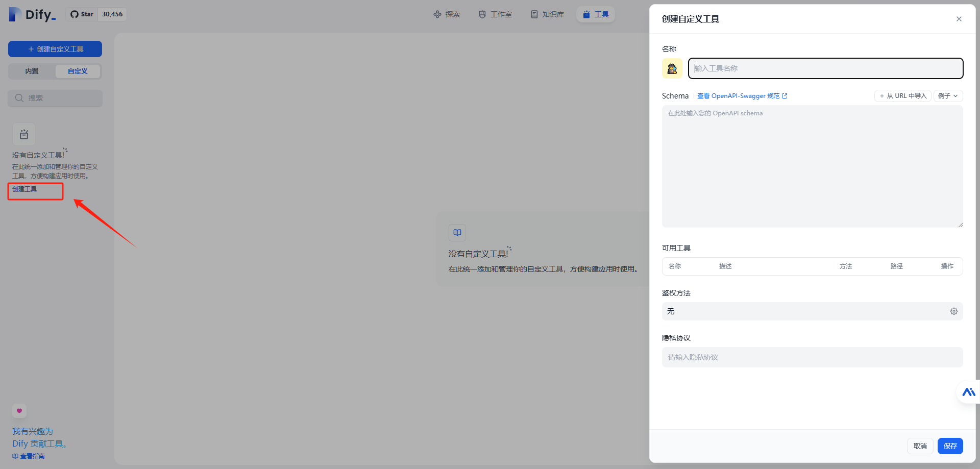This screenshot has width=980, height=469.
Task: Click the schema textarea resize handle
Action: [960, 225]
